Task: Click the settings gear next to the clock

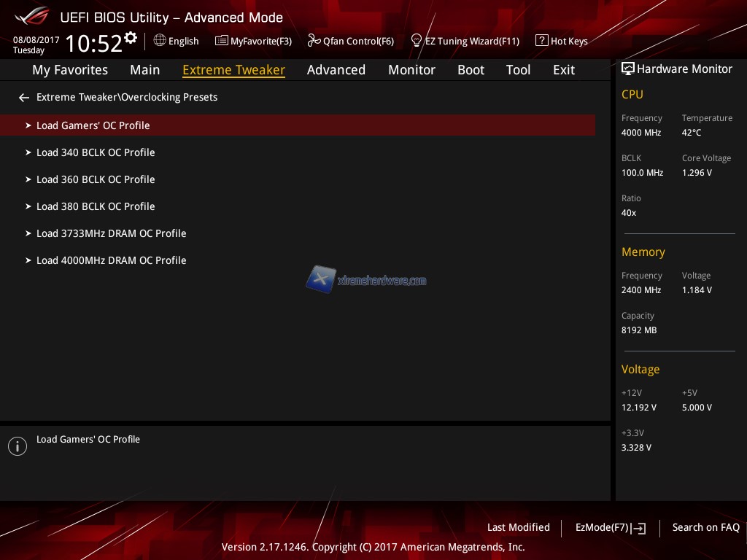Action: [x=131, y=38]
